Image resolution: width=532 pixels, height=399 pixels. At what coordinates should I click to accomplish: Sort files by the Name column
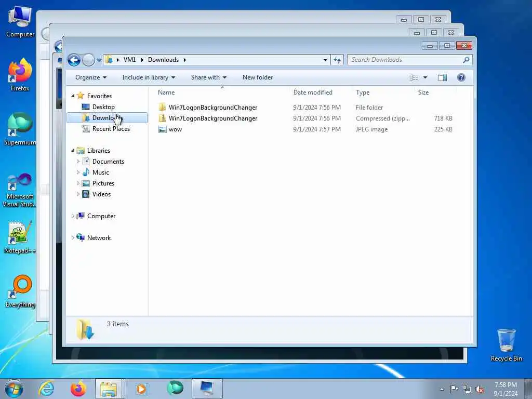click(x=166, y=92)
